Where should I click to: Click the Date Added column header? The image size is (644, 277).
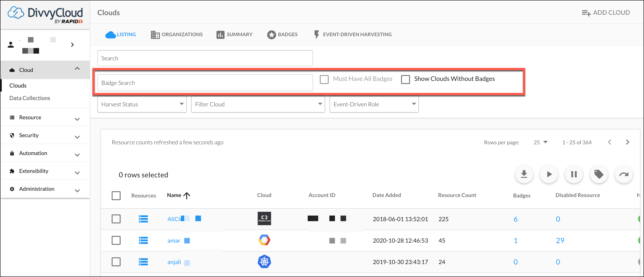[387, 195]
